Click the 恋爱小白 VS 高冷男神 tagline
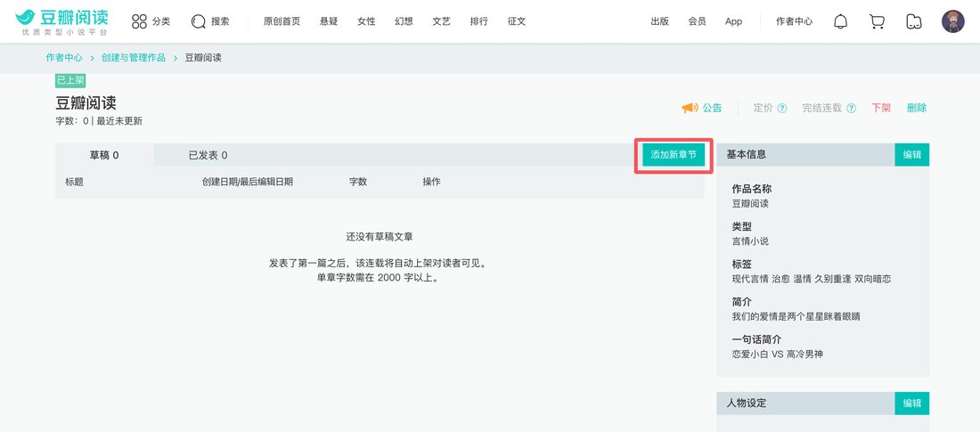 [x=778, y=354]
